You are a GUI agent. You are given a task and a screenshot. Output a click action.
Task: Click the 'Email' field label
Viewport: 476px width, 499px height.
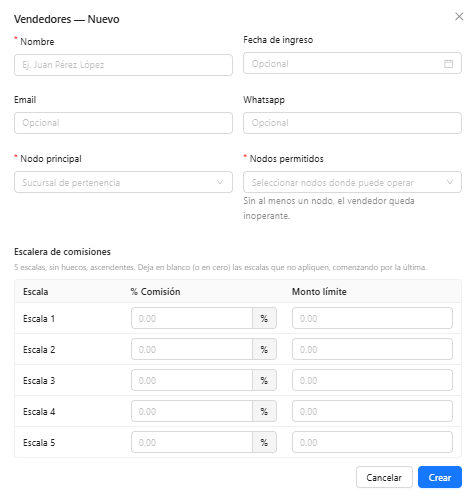point(25,100)
